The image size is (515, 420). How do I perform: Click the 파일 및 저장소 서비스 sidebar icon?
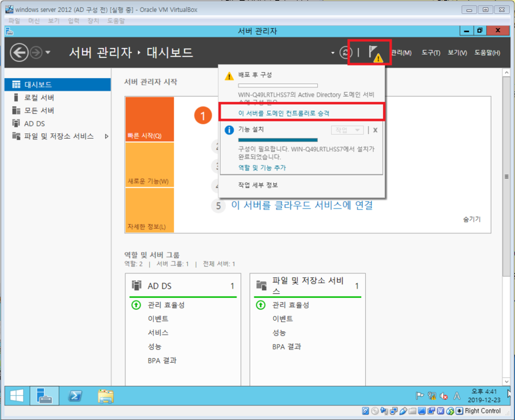click(16, 136)
